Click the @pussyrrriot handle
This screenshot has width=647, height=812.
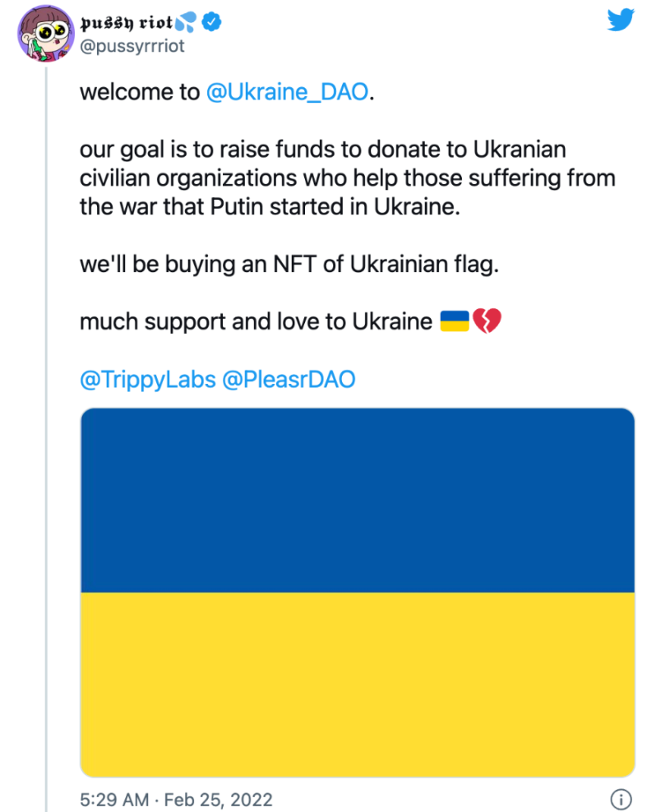point(132,46)
